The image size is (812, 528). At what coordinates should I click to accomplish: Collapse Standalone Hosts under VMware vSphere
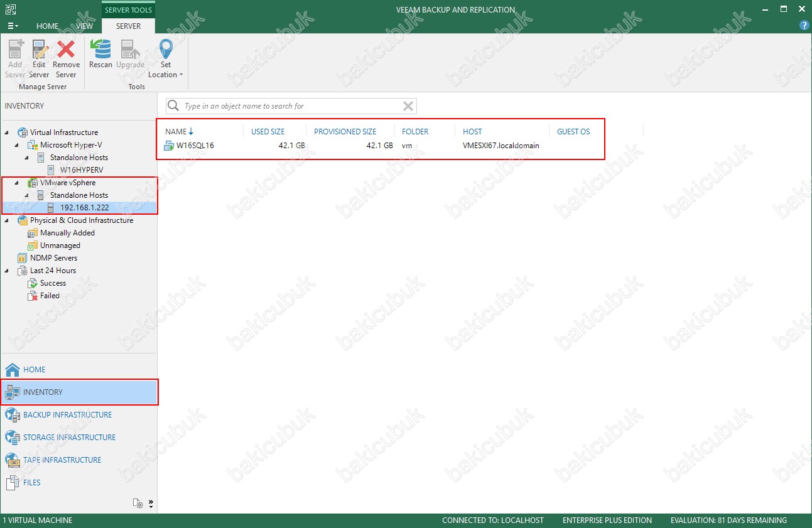28,195
